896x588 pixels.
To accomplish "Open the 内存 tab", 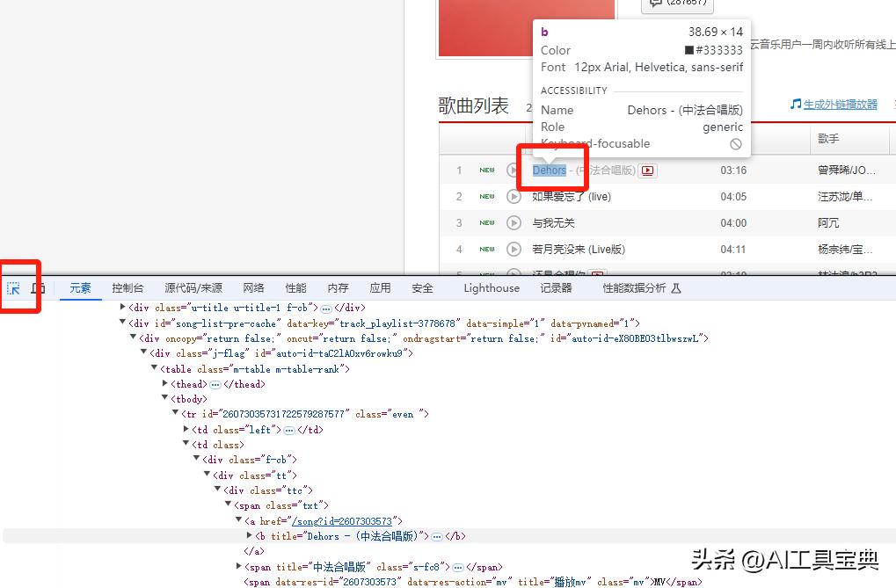I will click(x=338, y=288).
